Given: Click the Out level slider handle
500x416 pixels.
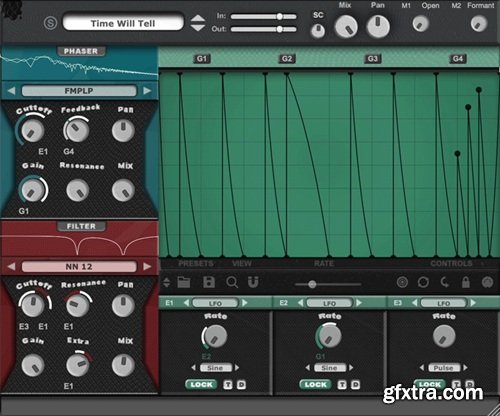Looking at the screenshot, I should tap(280, 29).
